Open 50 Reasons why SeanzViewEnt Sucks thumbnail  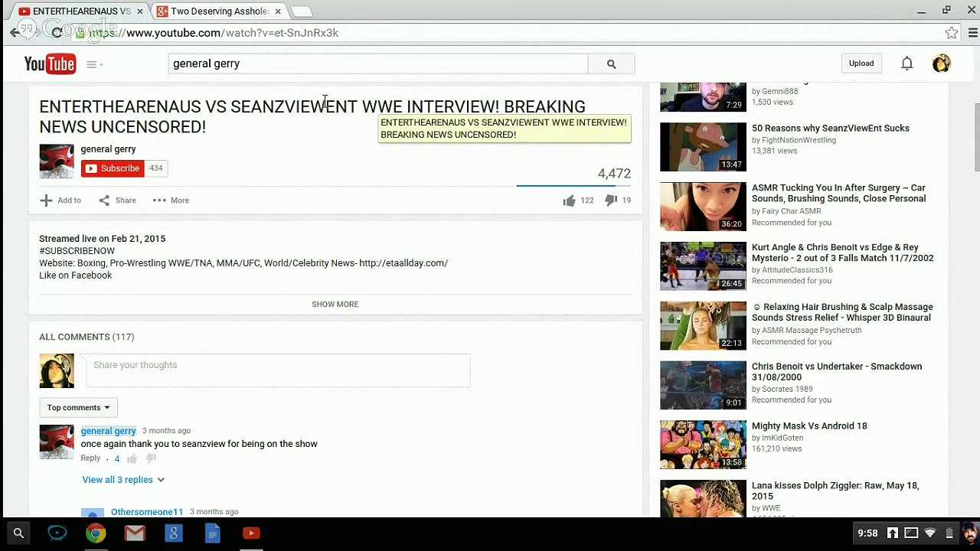click(x=703, y=147)
